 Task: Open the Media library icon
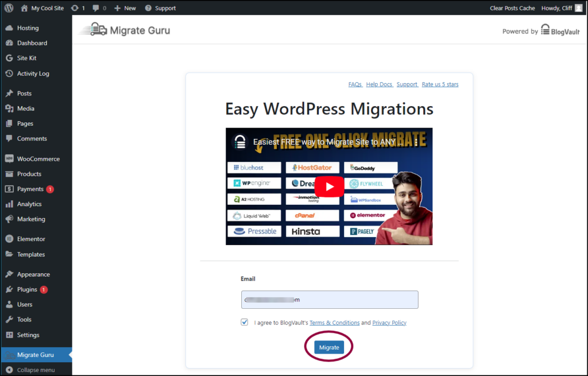(x=10, y=108)
